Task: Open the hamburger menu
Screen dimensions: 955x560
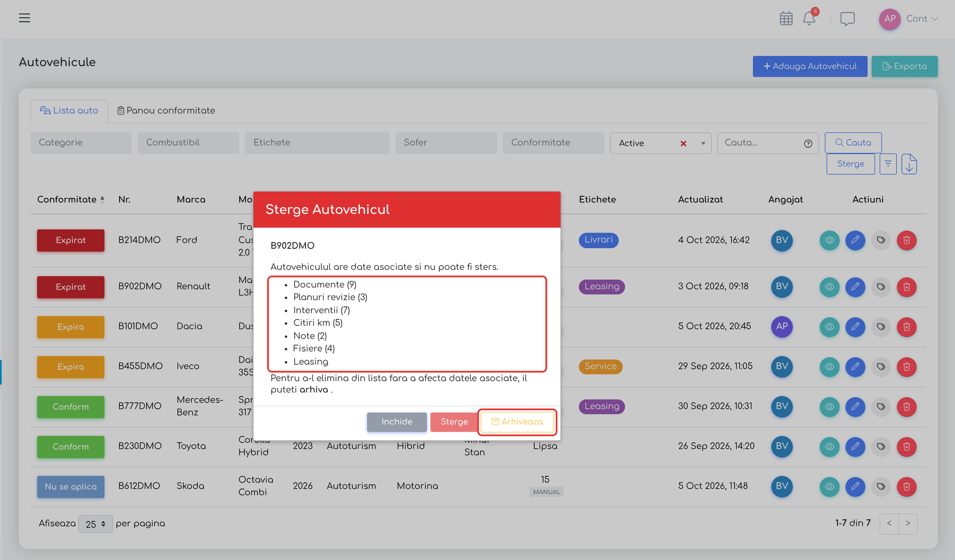Action: (24, 18)
